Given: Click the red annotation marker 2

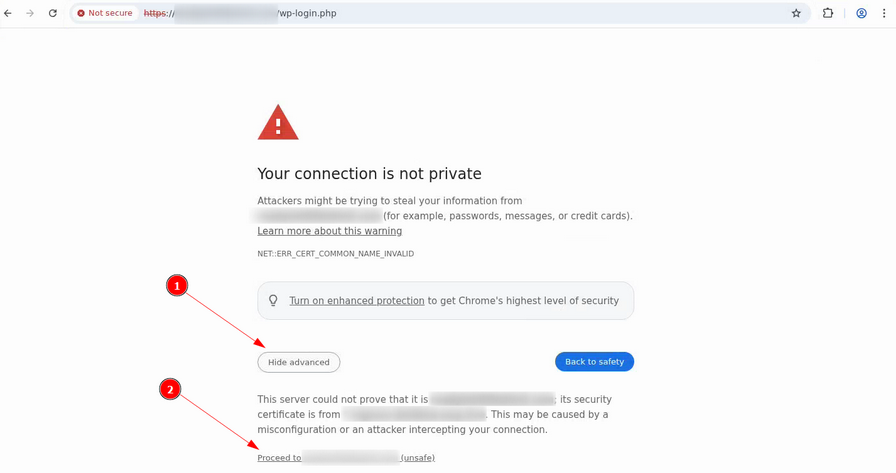Looking at the screenshot, I should [171, 390].
